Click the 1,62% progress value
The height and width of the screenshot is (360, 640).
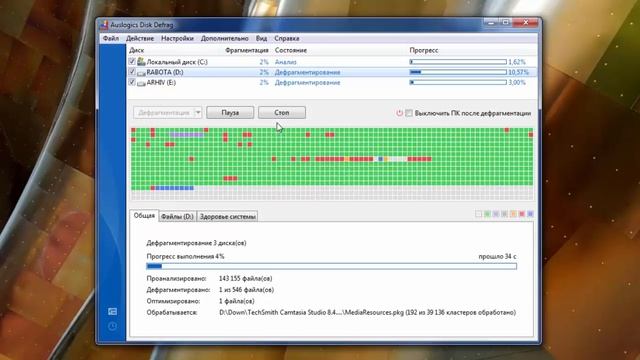tap(517, 62)
